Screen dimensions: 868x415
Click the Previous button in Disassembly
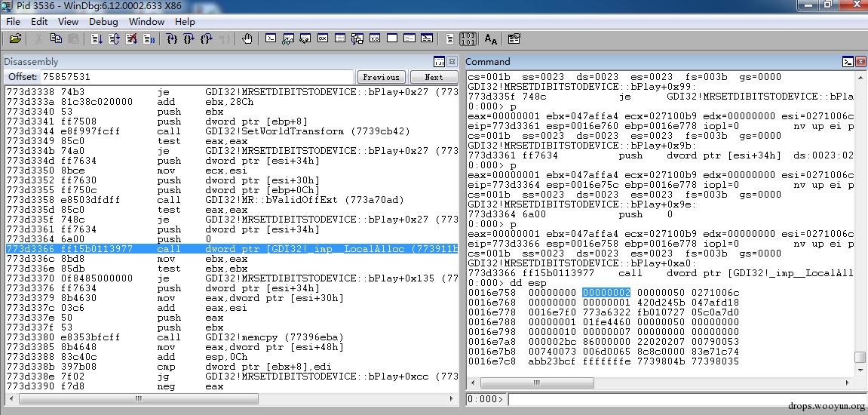click(381, 77)
